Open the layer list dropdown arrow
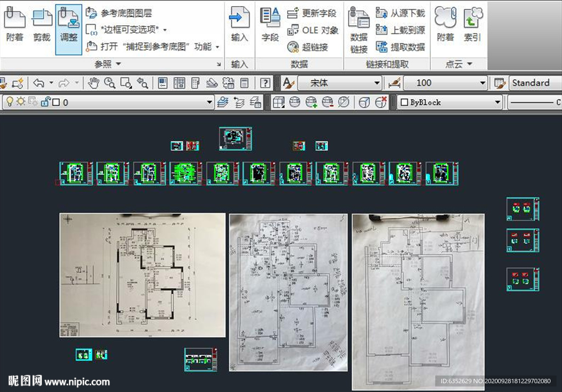Screen dimensions: 562x392 click(210, 103)
